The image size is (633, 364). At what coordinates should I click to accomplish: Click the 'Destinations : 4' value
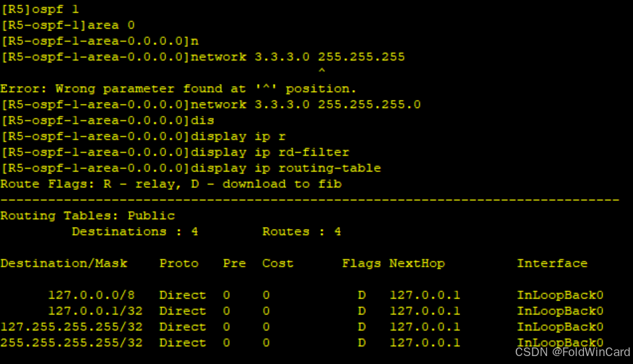pyautogui.click(x=135, y=232)
